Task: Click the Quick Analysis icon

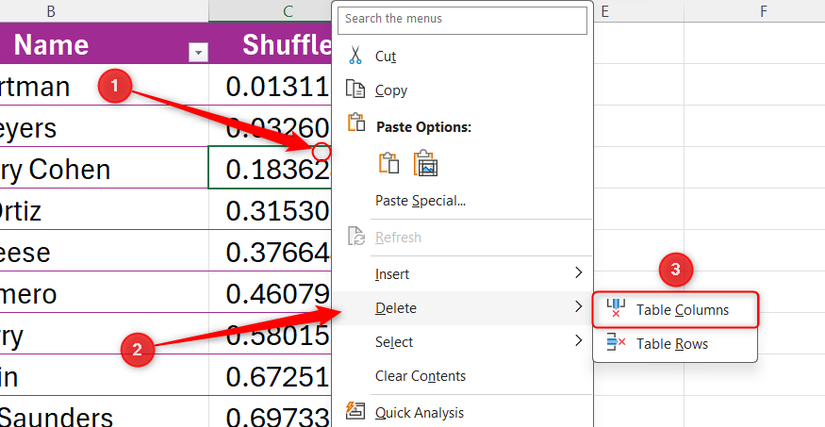Action: [356, 412]
